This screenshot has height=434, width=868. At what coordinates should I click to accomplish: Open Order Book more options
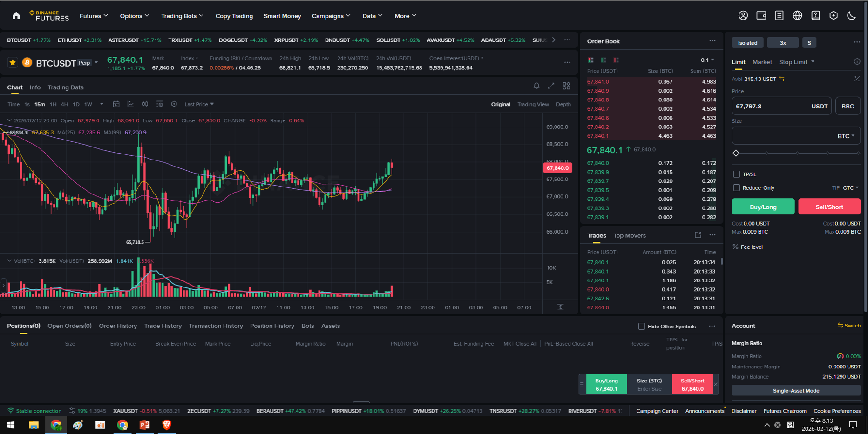712,41
